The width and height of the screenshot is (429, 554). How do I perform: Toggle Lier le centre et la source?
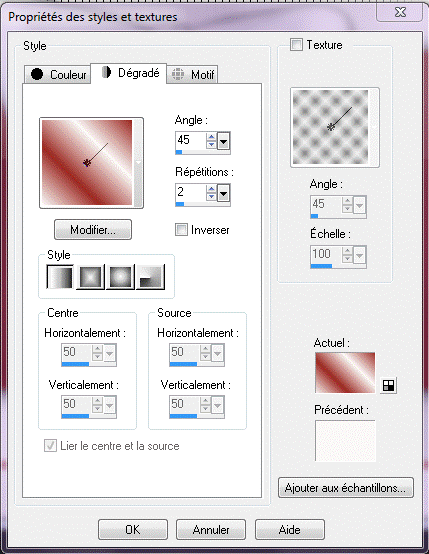click(x=50, y=446)
